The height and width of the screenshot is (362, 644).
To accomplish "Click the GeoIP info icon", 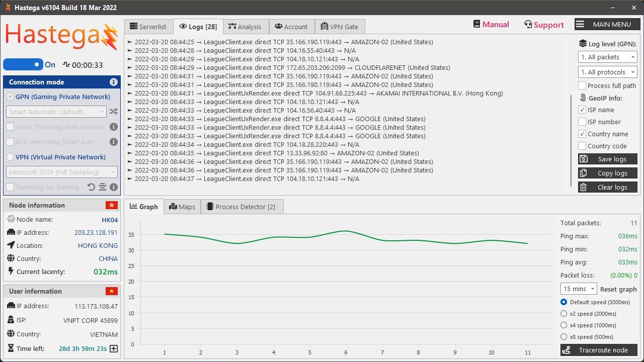I will [583, 98].
